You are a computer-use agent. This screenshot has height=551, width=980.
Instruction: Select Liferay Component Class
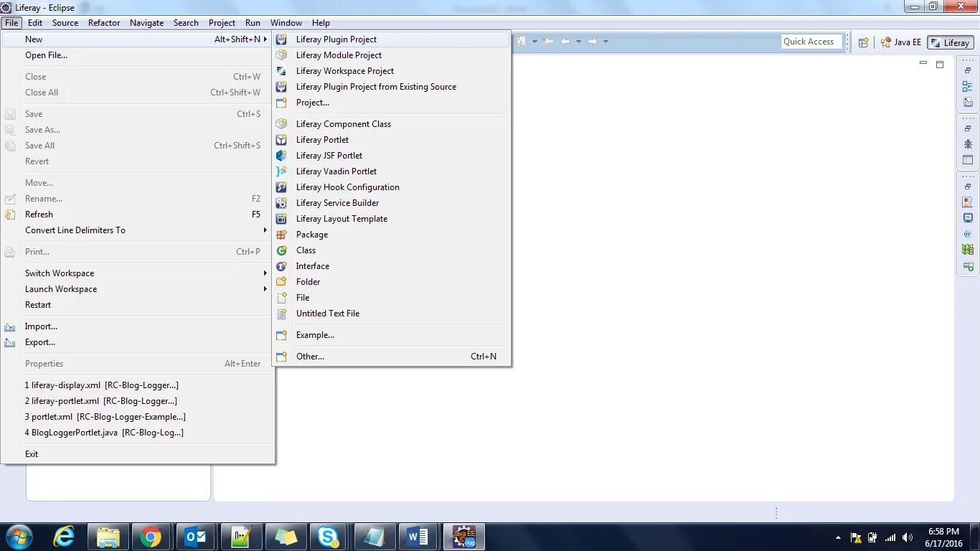tap(391, 124)
